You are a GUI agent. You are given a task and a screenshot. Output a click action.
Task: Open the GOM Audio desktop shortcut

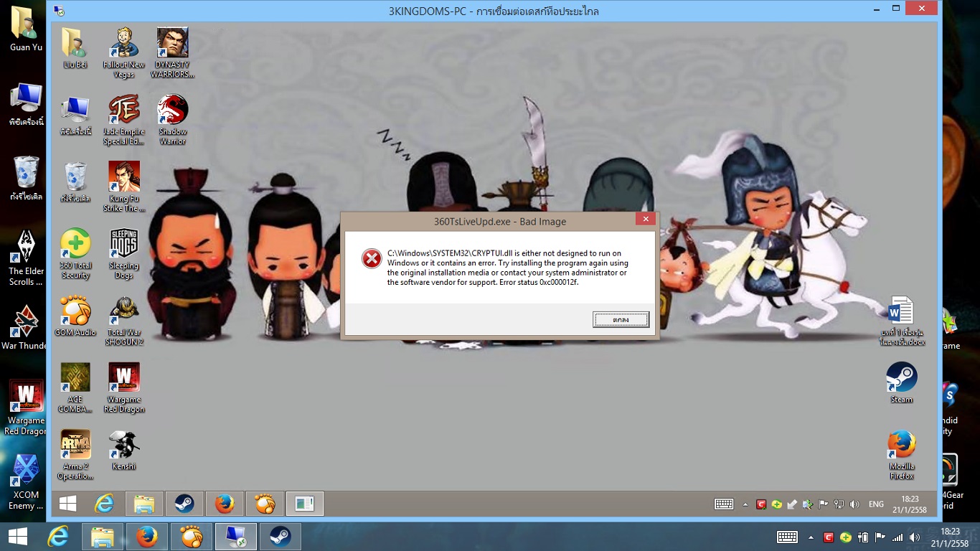click(75, 316)
